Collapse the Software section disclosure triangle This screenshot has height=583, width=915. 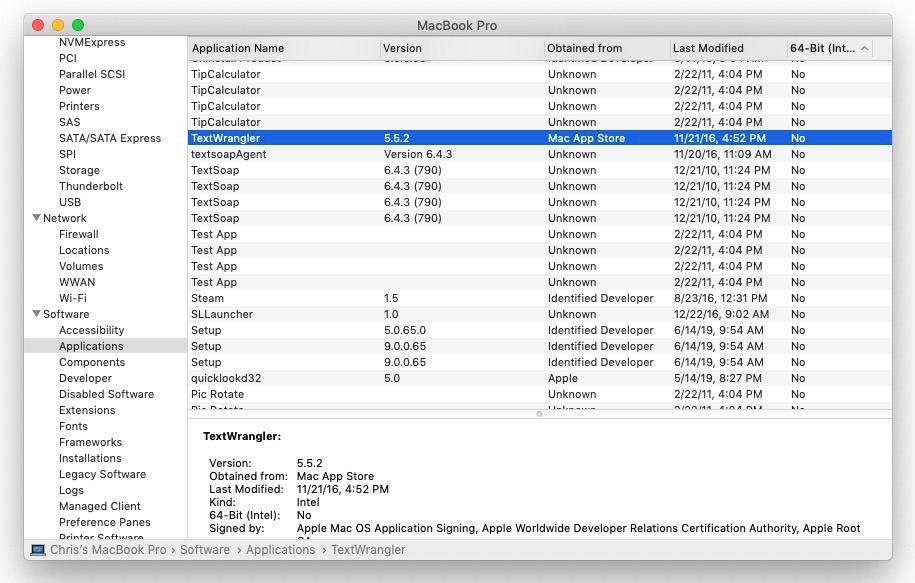(x=37, y=314)
